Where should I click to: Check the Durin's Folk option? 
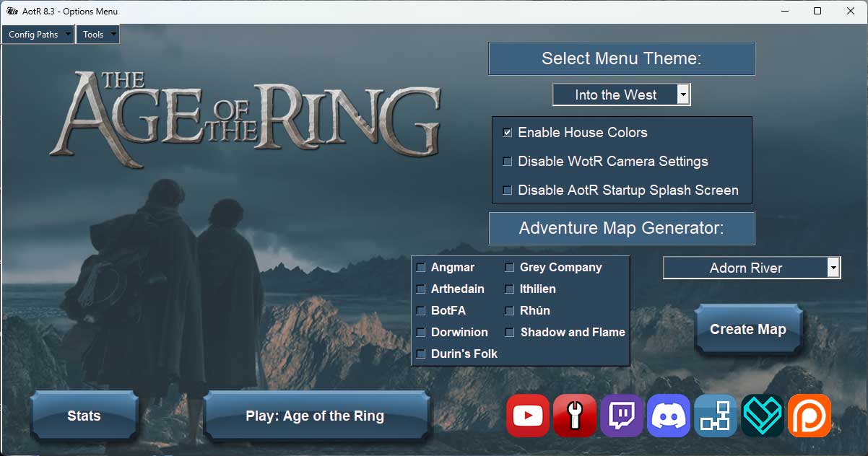pos(421,354)
